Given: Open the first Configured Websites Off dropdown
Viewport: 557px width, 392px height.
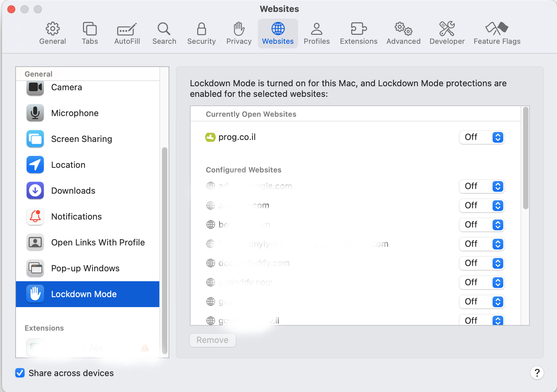Looking at the screenshot, I should [x=482, y=186].
